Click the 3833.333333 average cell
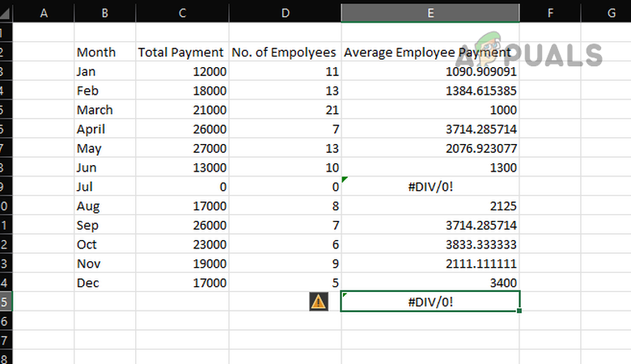 pos(430,244)
